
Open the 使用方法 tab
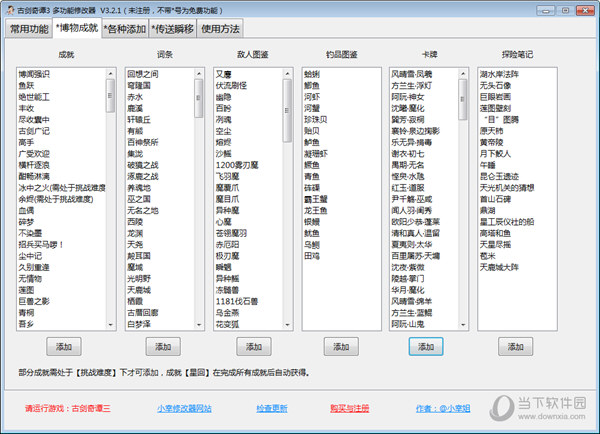tap(220, 29)
